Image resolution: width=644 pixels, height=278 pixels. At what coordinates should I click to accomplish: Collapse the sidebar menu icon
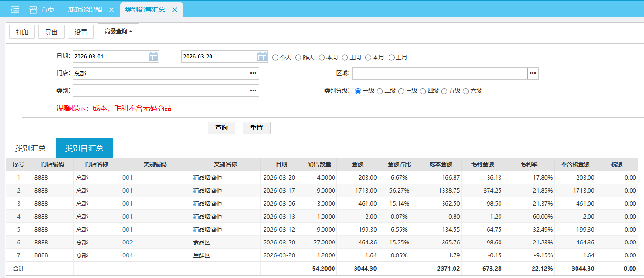[x=15, y=10]
